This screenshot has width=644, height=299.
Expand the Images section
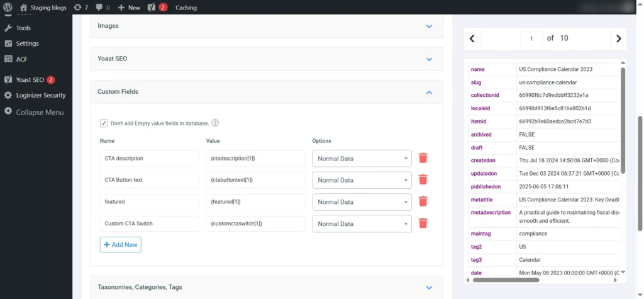pyautogui.click(x=429, y=26)
